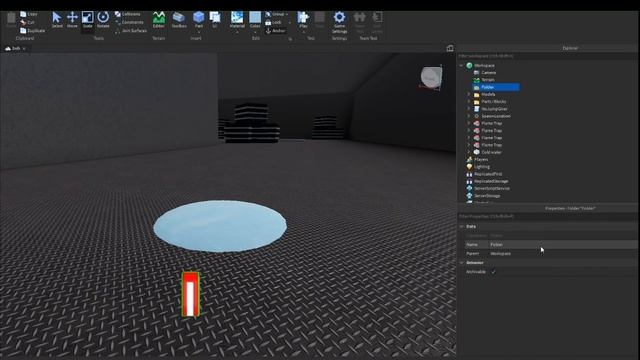
Task: Select the Players service
Action: 481,160
